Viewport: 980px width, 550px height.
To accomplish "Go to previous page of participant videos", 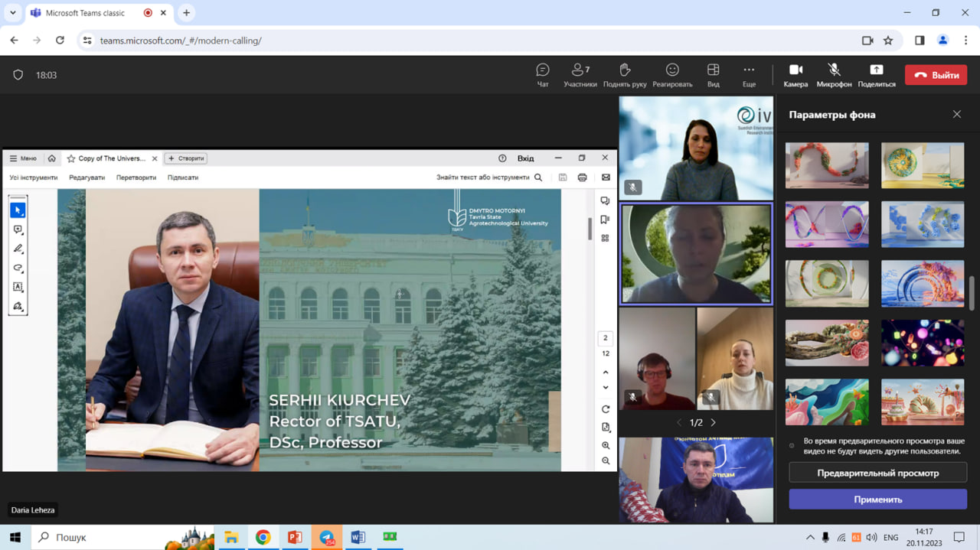I will coord(678,422).
